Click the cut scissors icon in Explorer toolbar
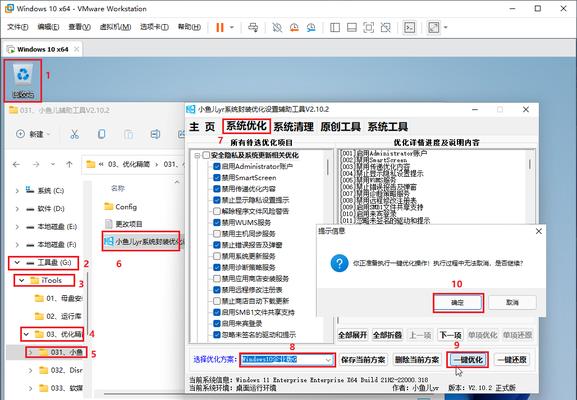The image size is (577, 400). pyautogui.click(x=75, y=134)
